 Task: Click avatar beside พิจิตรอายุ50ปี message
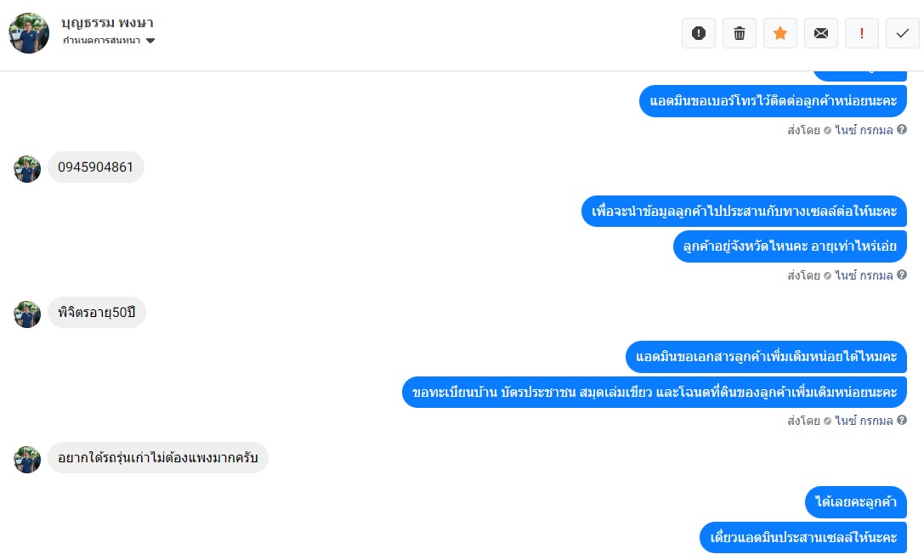(27, 314)
